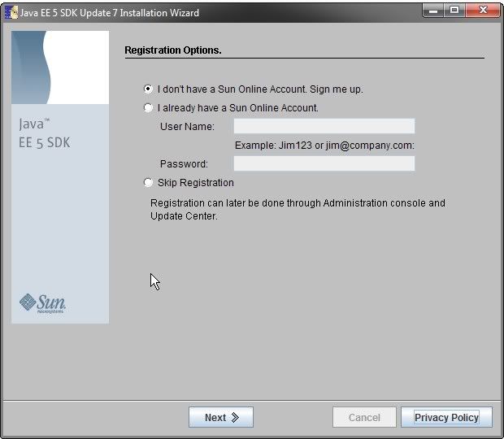This screenshot has width=504, height=439.
Task: Click the Sun Microsystems logo
Action: click(43, 303)
